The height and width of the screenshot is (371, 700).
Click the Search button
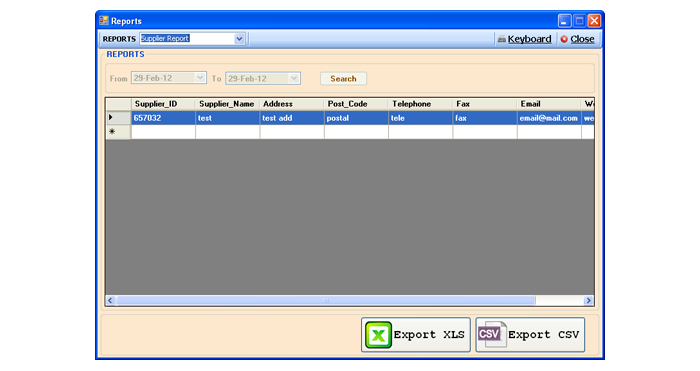(x=343, y=79)
